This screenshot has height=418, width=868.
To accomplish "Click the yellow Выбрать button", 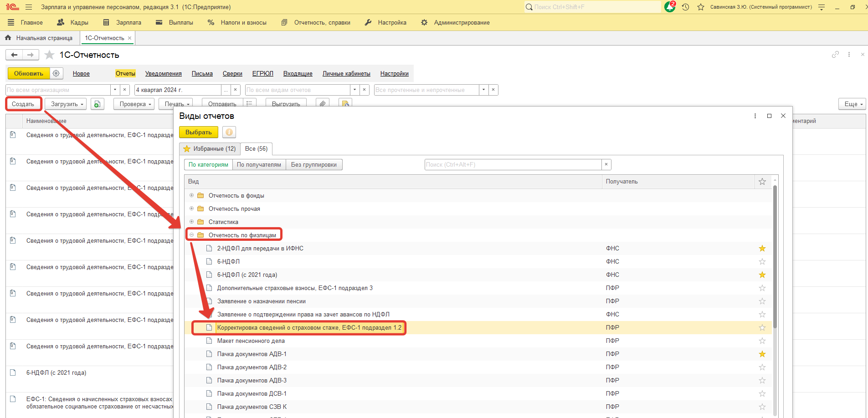I will pyautogui.click(x=198, y=132).
